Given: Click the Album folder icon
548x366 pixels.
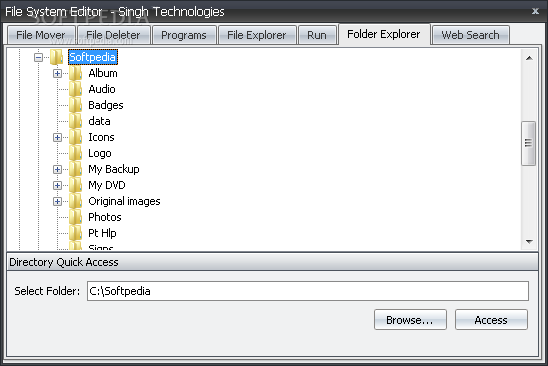Looking at the screenshot, I should click(x=75, y=73).
